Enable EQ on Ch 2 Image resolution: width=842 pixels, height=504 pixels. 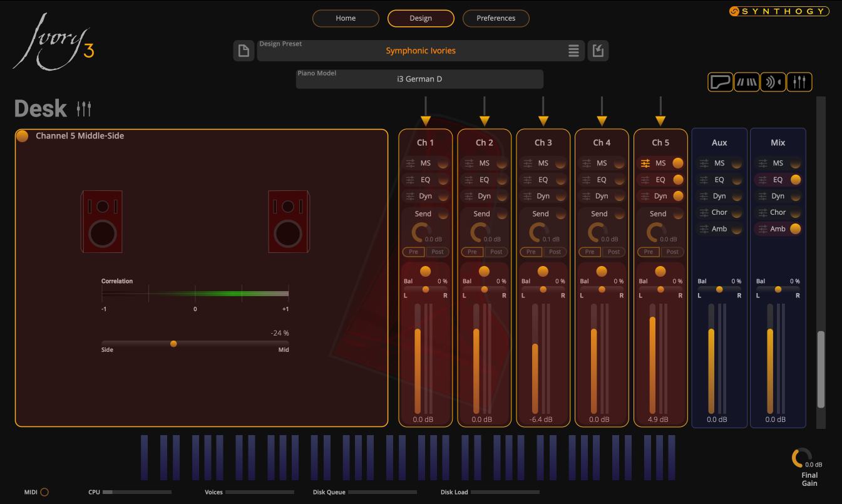click(501, 180)
